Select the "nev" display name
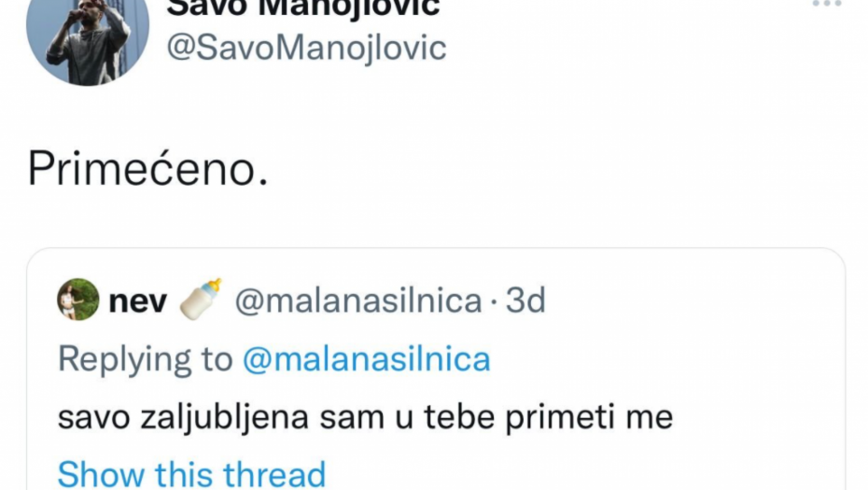 click(138, 301)
